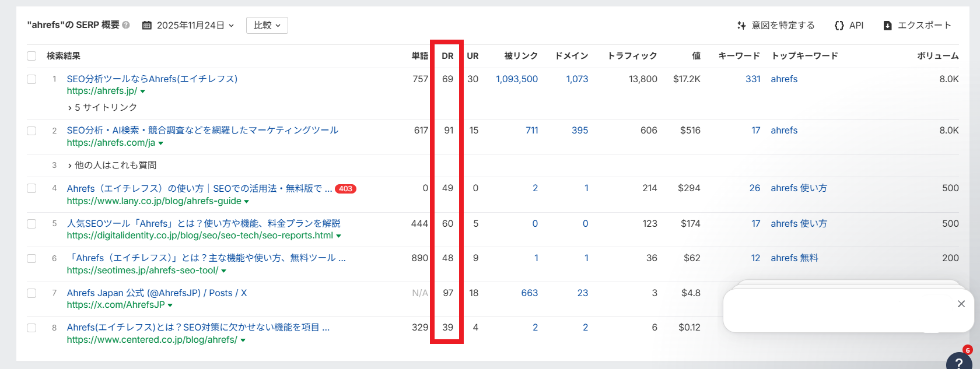This screenshot has width=980, height=369.
Task: Close the popup notification card
Action: (x=961, y=304)
